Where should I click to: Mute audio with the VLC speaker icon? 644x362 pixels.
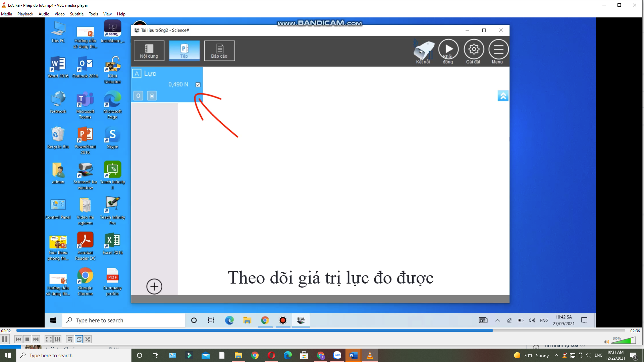coord(606,342)
